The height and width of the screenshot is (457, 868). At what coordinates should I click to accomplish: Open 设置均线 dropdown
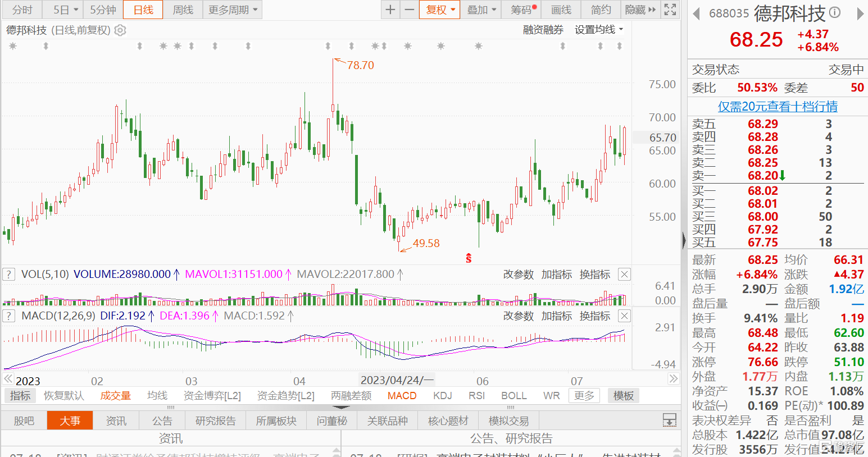[x=599, y=30]
